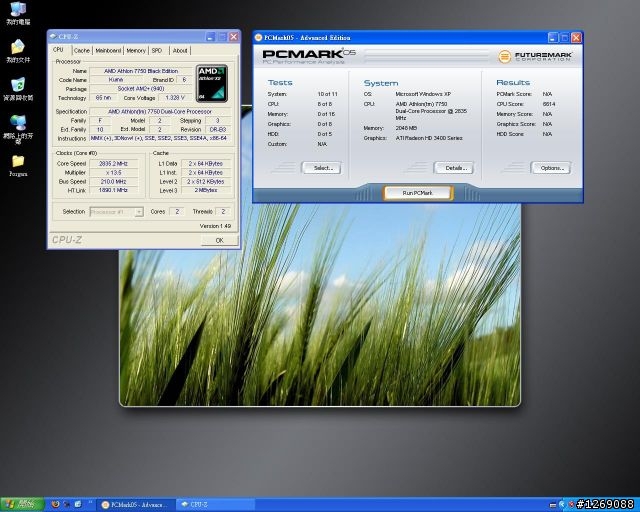Viewport: 640px width, 512px height.
Task: Click the AMD Athlon X2 logo in CPU-Z
Action: coord(212,83)
